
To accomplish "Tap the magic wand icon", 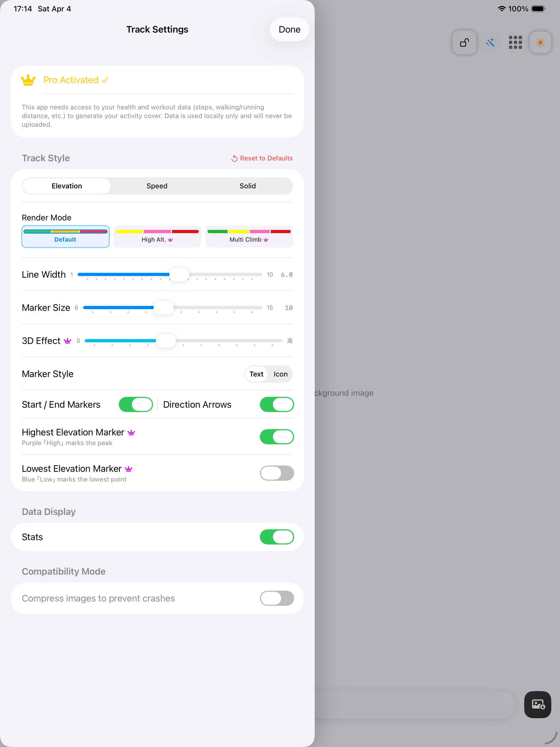I will coord(490,43).
